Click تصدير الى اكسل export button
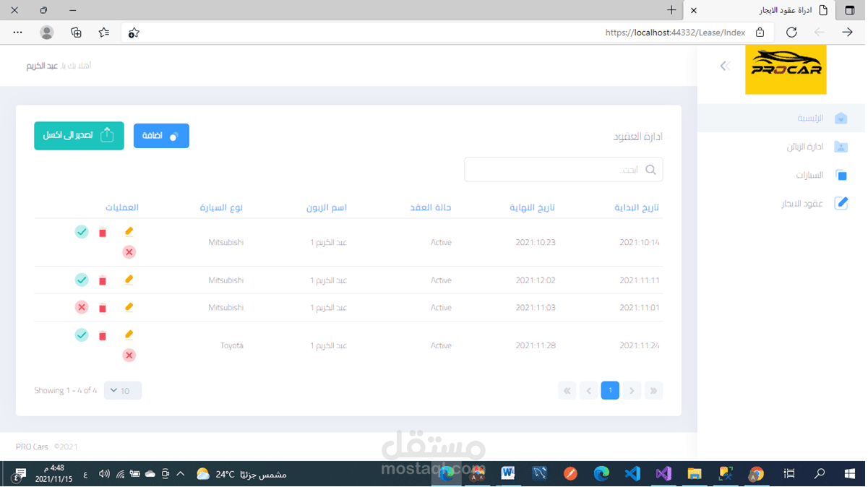The height and width of the screenshot is (487, 868). click(79, 136)
